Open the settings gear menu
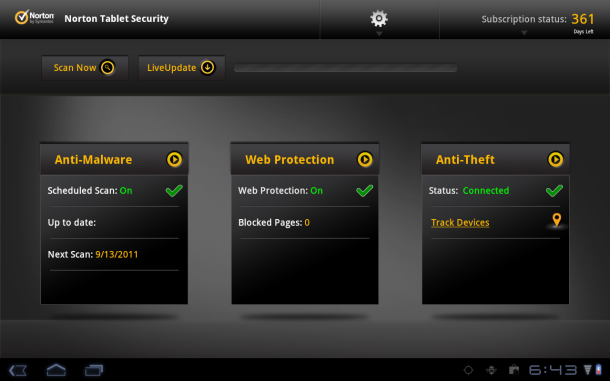This screenshot has width=610, height=381. click(x=379, y=18)
